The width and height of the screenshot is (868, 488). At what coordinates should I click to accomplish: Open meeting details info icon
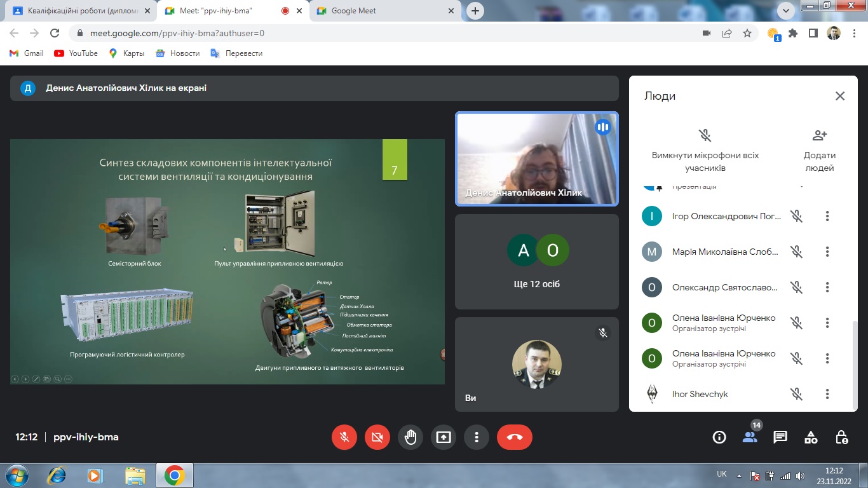click(719, 437)
